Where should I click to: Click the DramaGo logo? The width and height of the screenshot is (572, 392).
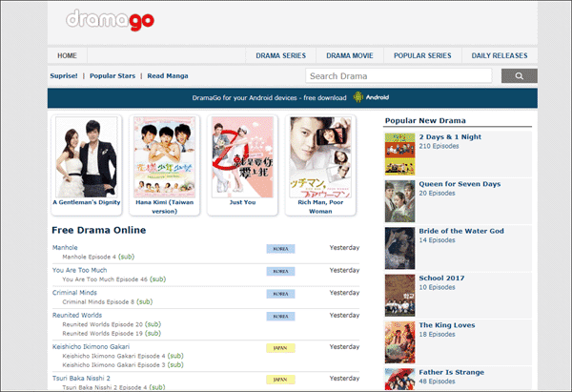110,20
